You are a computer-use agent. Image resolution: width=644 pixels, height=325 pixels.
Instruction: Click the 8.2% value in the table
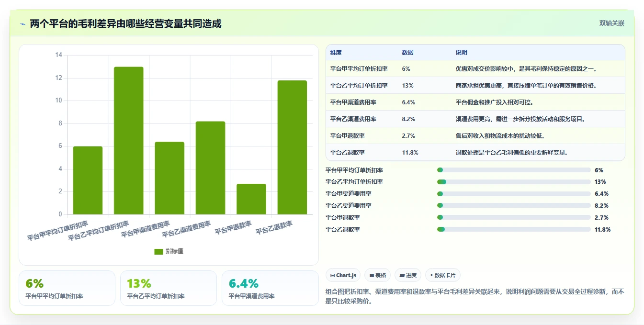[x=408, y=119]
